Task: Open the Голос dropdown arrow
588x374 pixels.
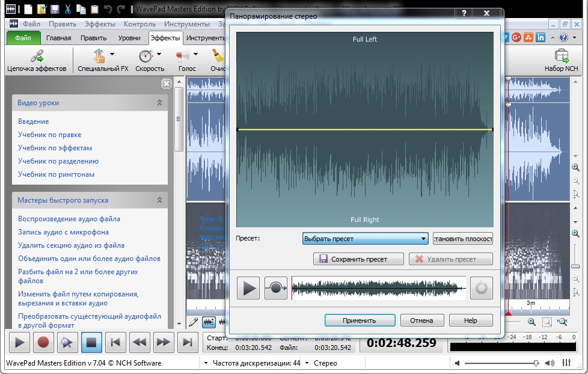Action: pyautogui.click(x=195, y=54)
